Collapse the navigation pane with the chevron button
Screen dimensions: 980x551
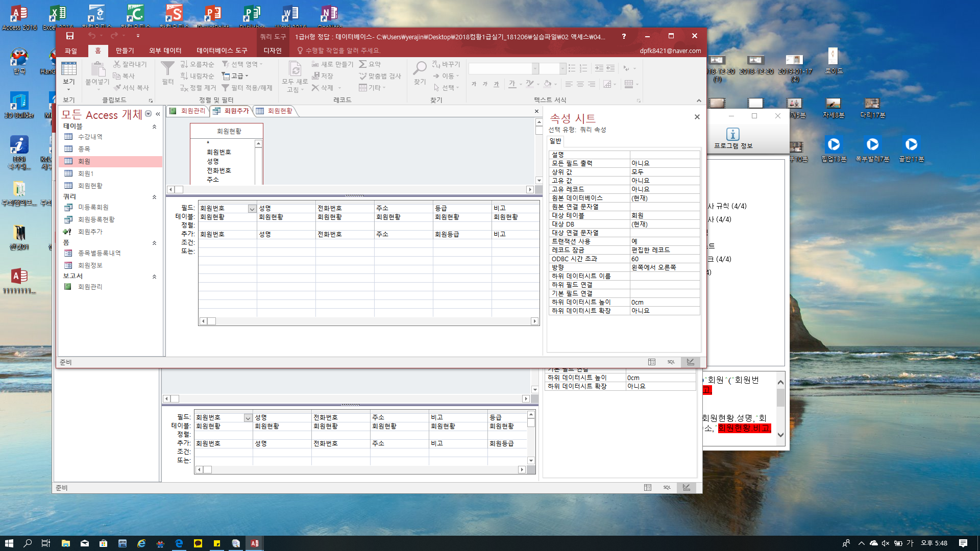point(158,114)
